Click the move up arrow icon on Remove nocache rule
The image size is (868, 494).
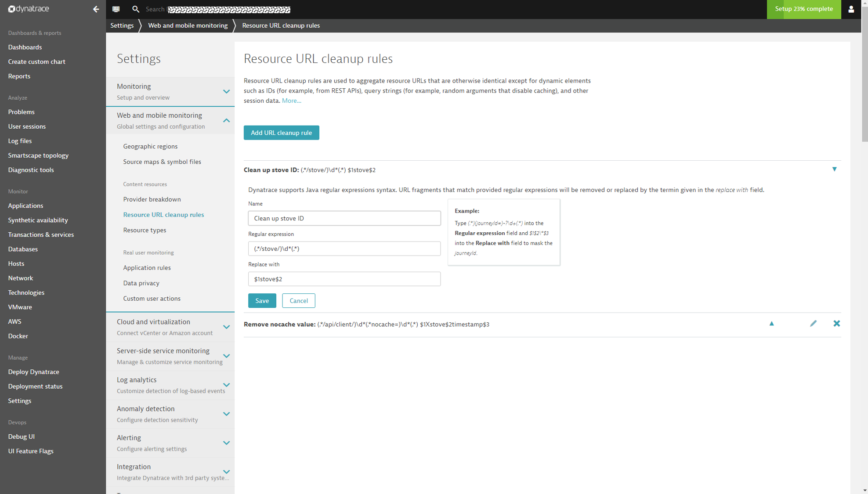click(x=771, y=324)
